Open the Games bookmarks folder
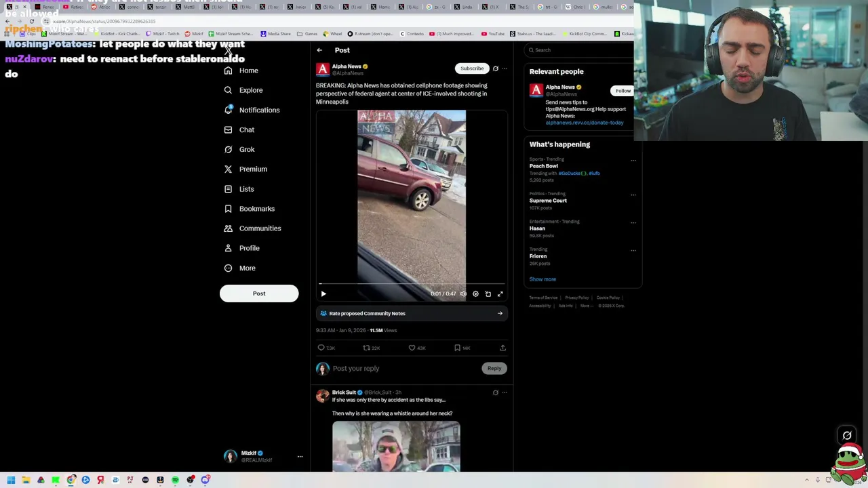 (x=307, y=34)
